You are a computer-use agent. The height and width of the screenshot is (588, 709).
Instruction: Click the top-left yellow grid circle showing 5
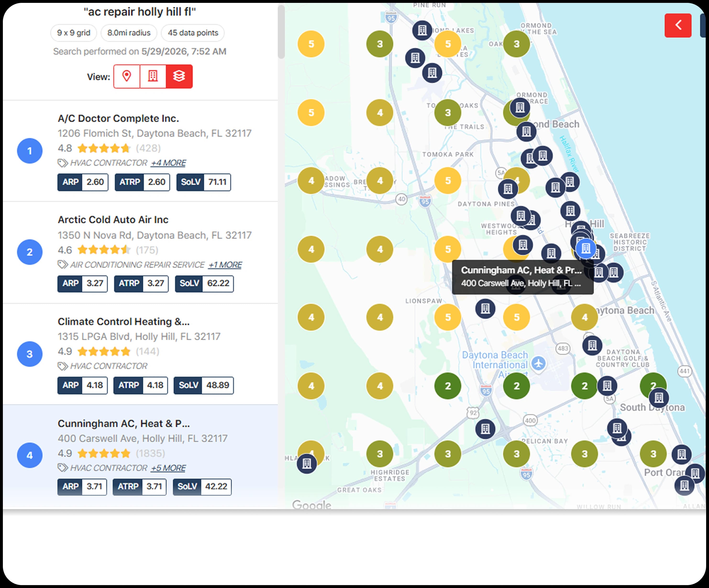tap(311, 44)
